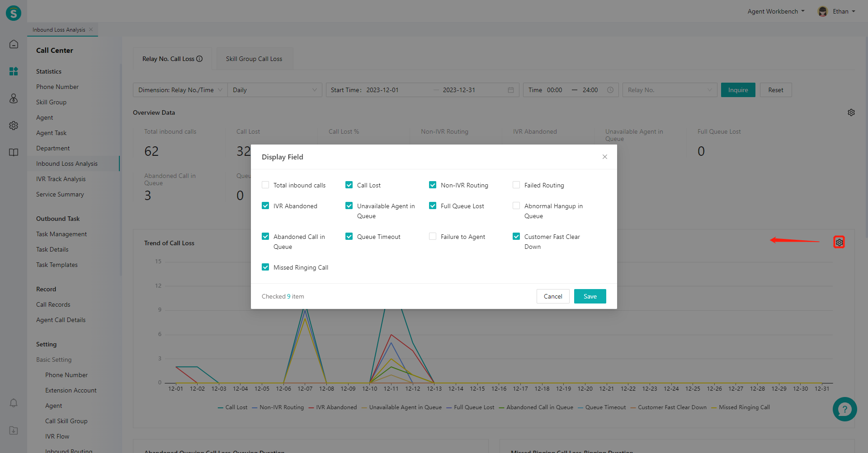Check Failure to Agent checkbox
868x453 pixels.
coord(433,236)
